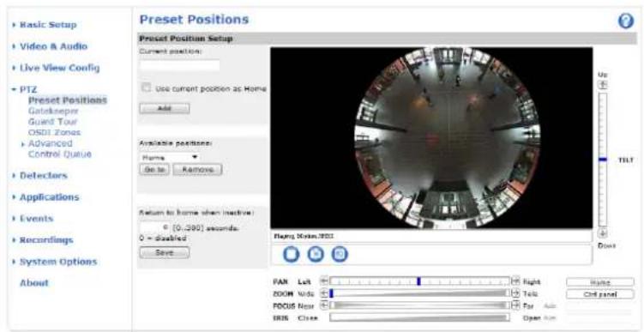The width and height of the screenshot is (644, 332).
Task: Click the third round fullscreen view icon
Action: click(340, 254)
